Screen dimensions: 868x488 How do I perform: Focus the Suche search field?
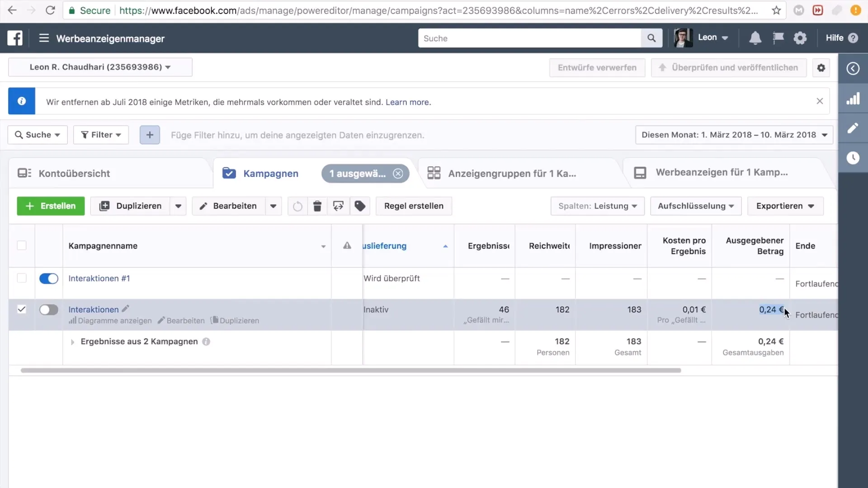click(529, 38)
